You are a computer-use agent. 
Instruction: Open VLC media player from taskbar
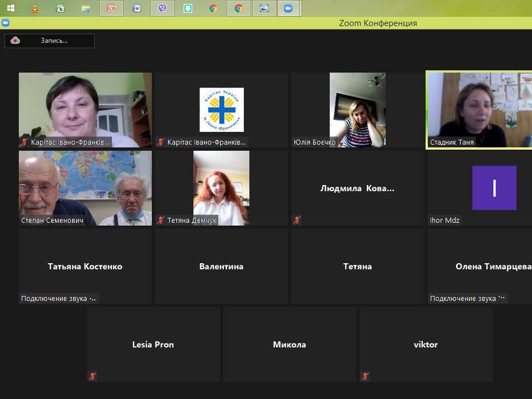coord(35,8)
